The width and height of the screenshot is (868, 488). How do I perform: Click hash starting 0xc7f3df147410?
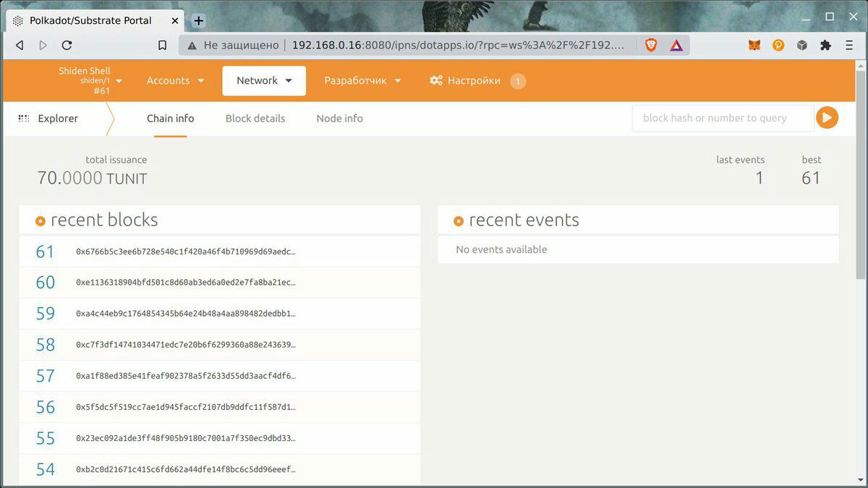pos(186,345)
